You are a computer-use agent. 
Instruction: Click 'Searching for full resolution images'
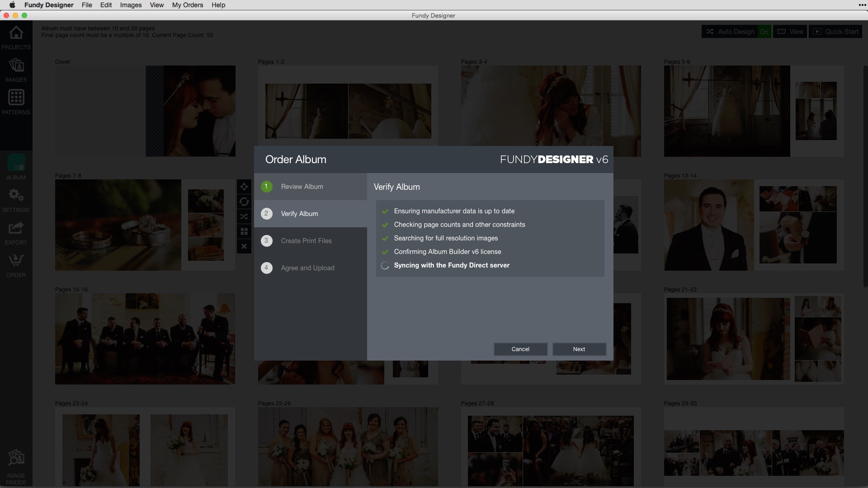tap(446, 238)
